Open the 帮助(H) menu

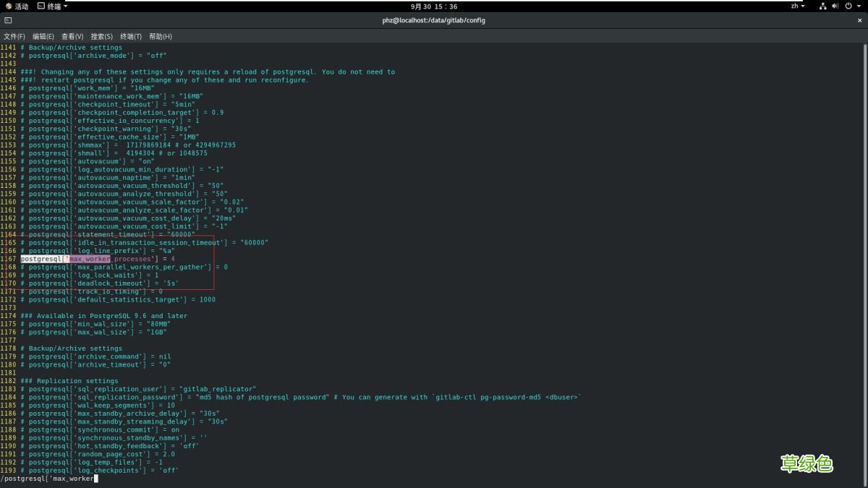[x=161, y=36]
